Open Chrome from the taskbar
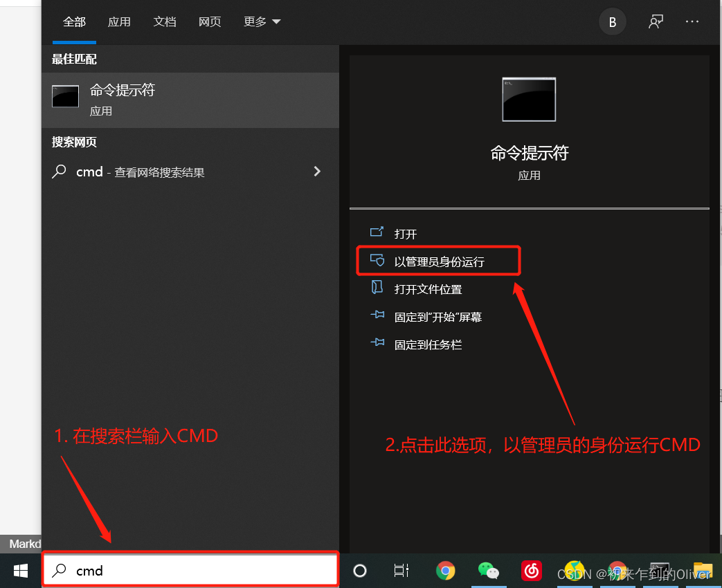The width and height of the screenshot is (722, 588). [445, 571]
